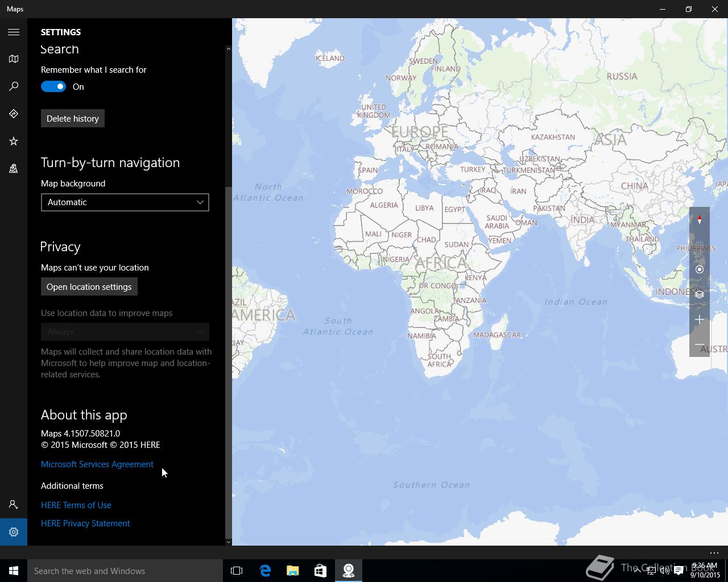Select the Maps app taskbar icon
Viewport: 728px width, 582px height.
349,571
